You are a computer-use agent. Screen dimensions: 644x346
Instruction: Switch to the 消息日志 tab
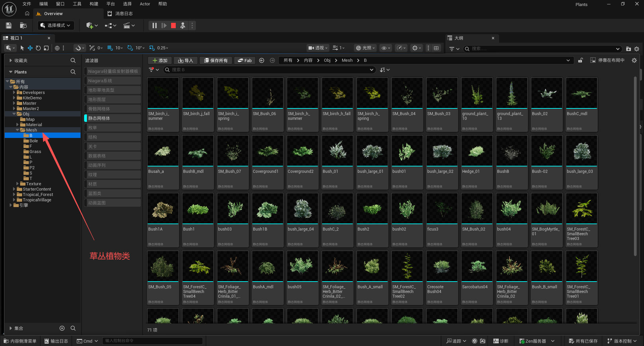(x=120, y=14)
